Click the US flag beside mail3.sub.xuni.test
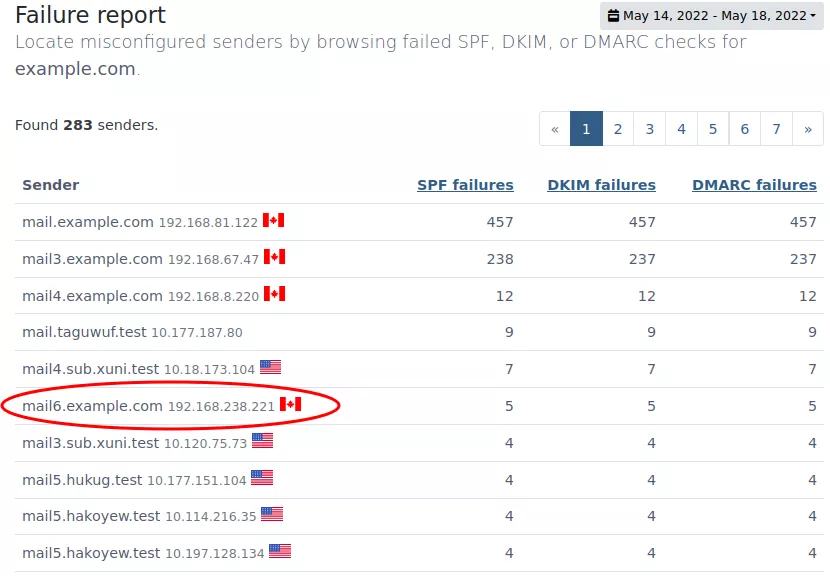 (263, 440)
